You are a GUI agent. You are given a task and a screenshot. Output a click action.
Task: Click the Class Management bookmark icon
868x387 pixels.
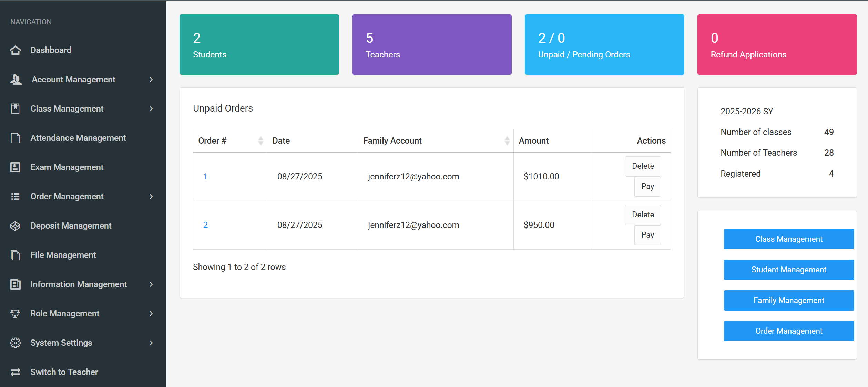point(15,109)
